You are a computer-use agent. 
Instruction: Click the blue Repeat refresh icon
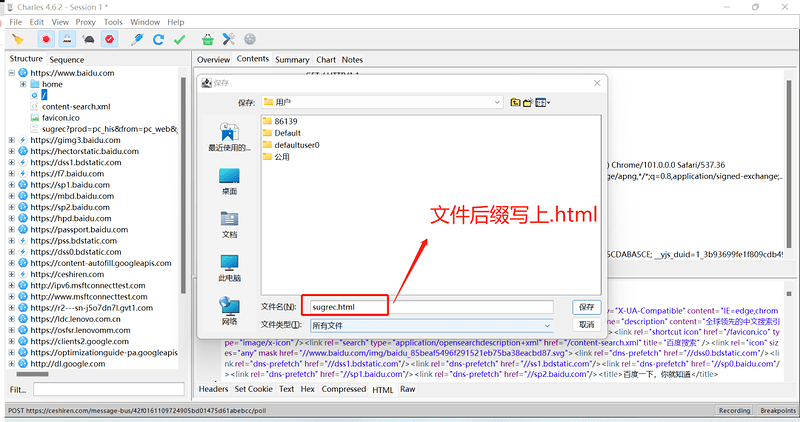click(x=158, y=39)
